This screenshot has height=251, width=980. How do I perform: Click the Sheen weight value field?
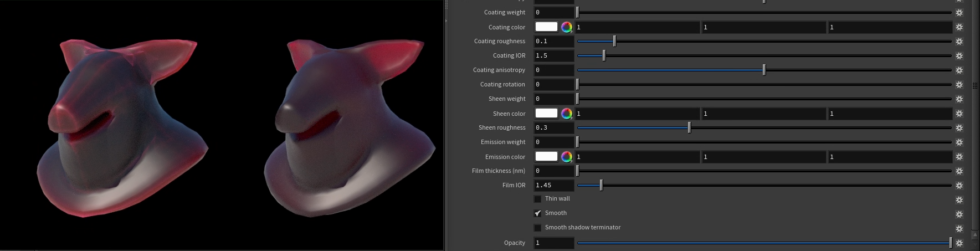[554, 99]
